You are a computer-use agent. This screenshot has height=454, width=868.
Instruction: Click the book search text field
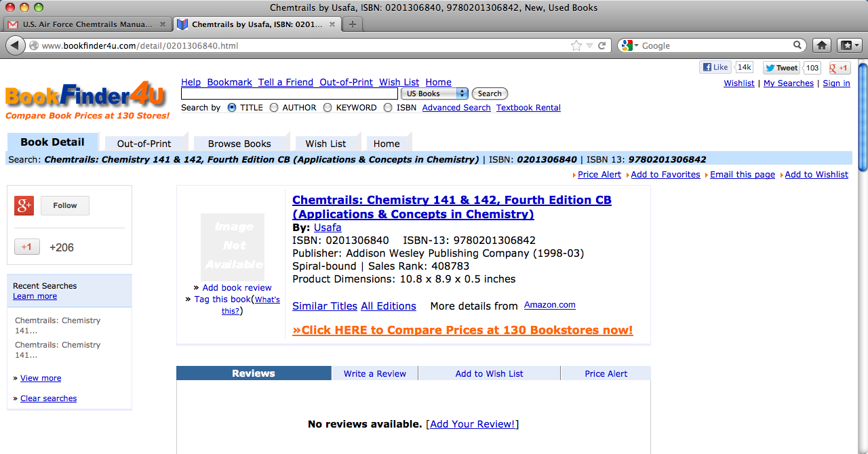tap(290, 94)
